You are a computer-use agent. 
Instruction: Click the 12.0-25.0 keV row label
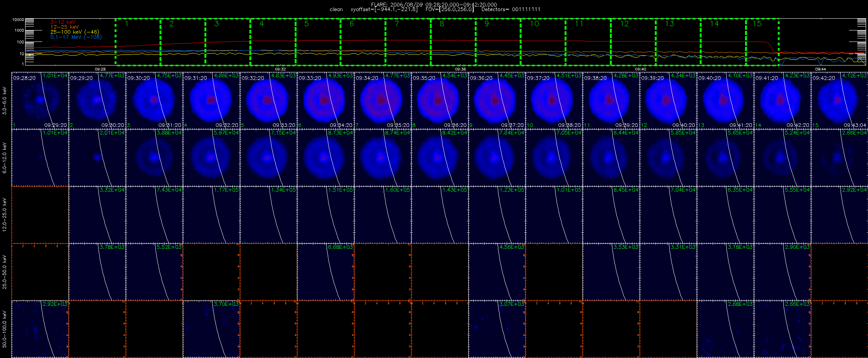click(x=5, y=215)
